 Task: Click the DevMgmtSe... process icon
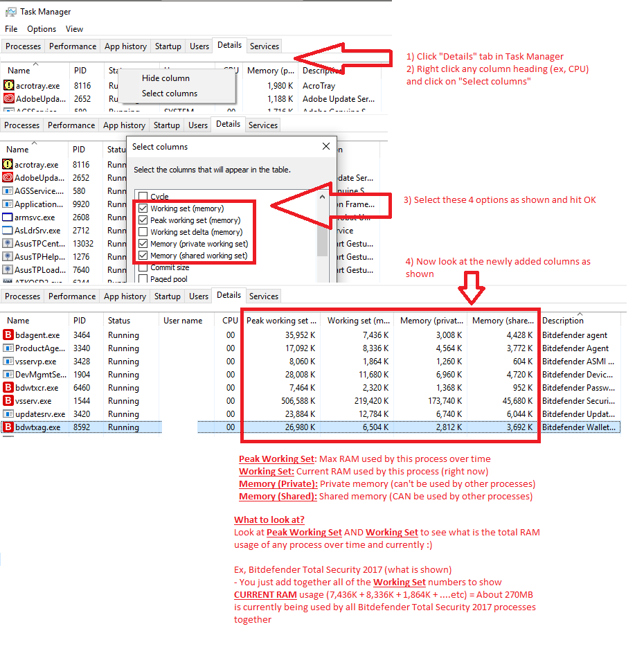point(8,374)
